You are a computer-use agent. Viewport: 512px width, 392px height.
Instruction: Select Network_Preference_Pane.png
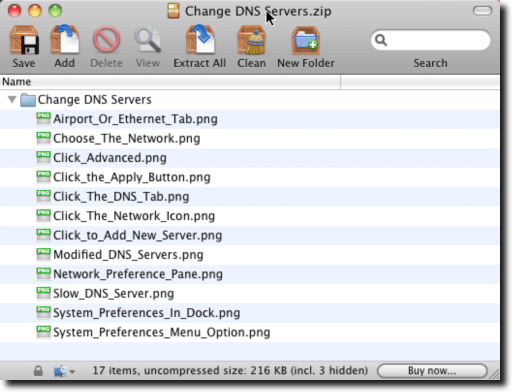click(x=250, y=274)
